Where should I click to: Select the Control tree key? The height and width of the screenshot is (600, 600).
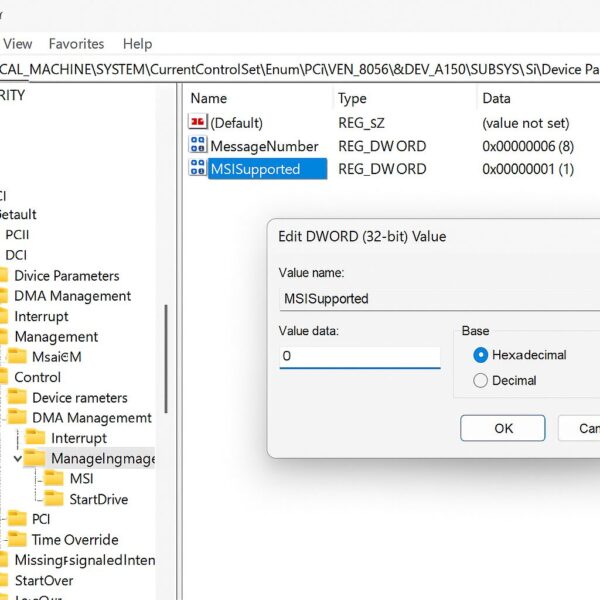(38, 377)
